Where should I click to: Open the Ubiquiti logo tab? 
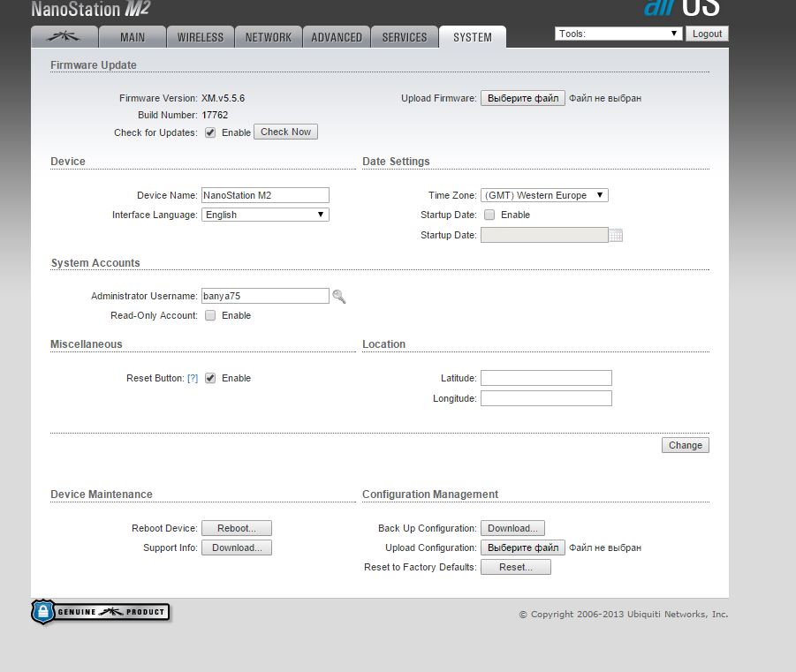point(64,36)
